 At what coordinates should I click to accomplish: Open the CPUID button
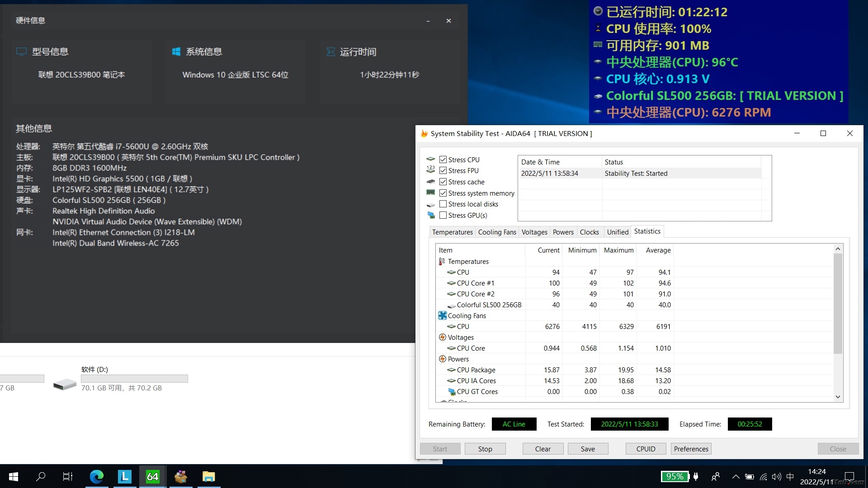pyautogui.click(x=646, y=449)
